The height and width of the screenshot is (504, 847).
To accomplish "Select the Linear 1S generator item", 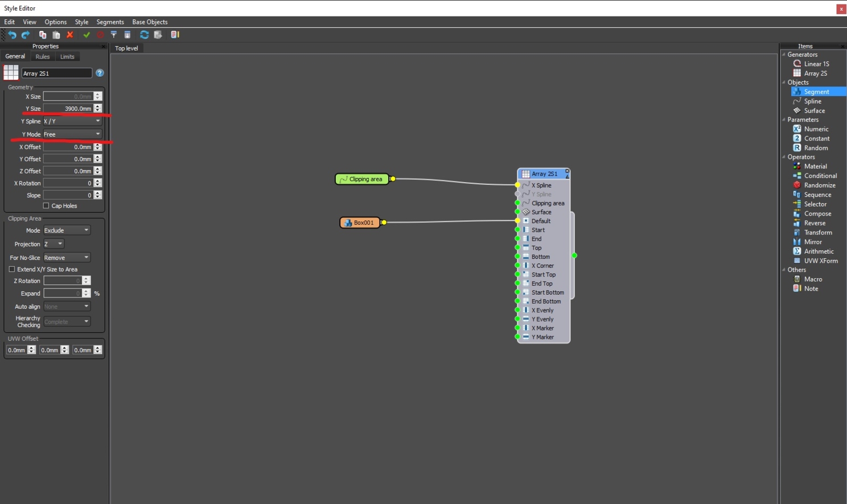I will 816,64.
